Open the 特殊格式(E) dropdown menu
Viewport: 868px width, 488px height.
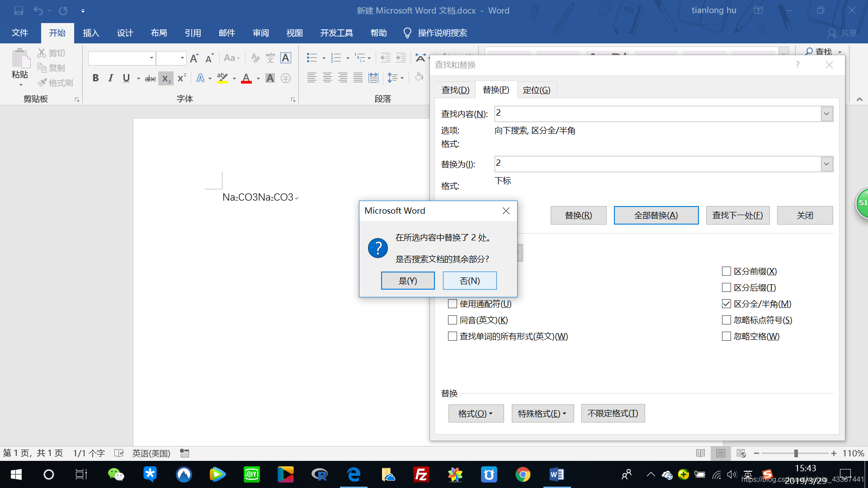click(542, 413)
